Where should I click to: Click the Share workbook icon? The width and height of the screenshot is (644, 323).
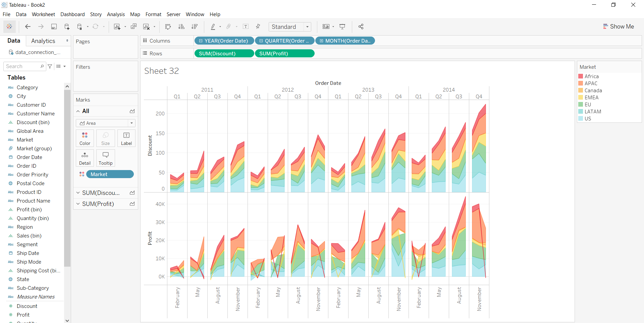coord(361,26)
